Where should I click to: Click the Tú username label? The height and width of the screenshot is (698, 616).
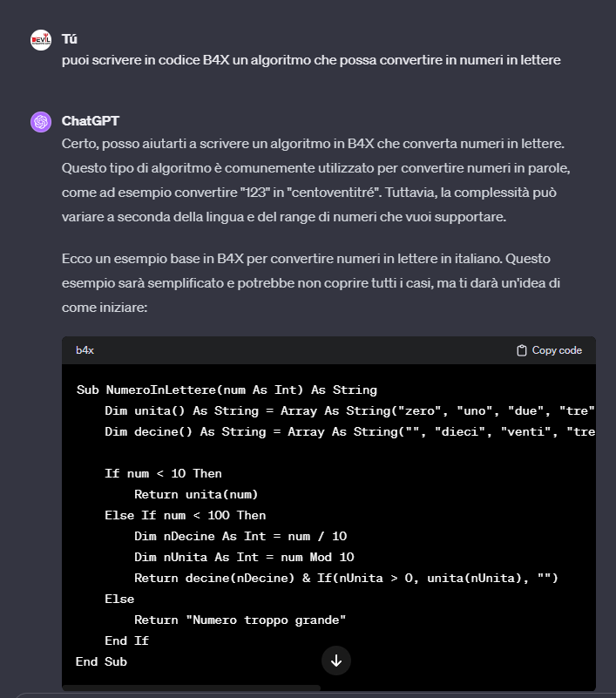click(x=70, y=39)
